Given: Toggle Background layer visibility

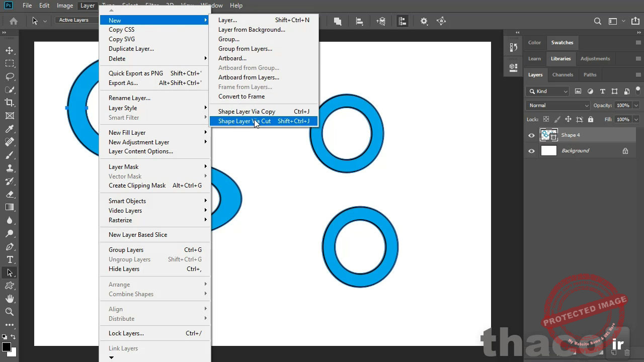Looking at the screenshot, I should [531, 150].
